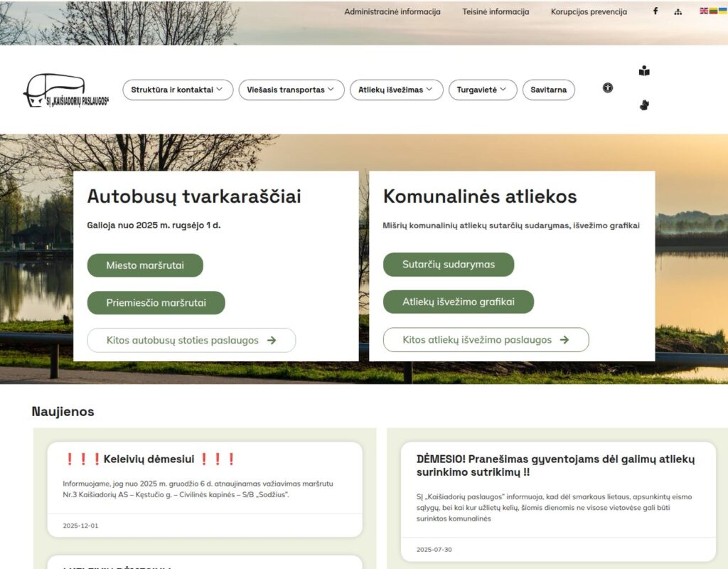Switch language with the Ukrainian flag
Viewport: 728px width, 569px height.
pos(722,11)
